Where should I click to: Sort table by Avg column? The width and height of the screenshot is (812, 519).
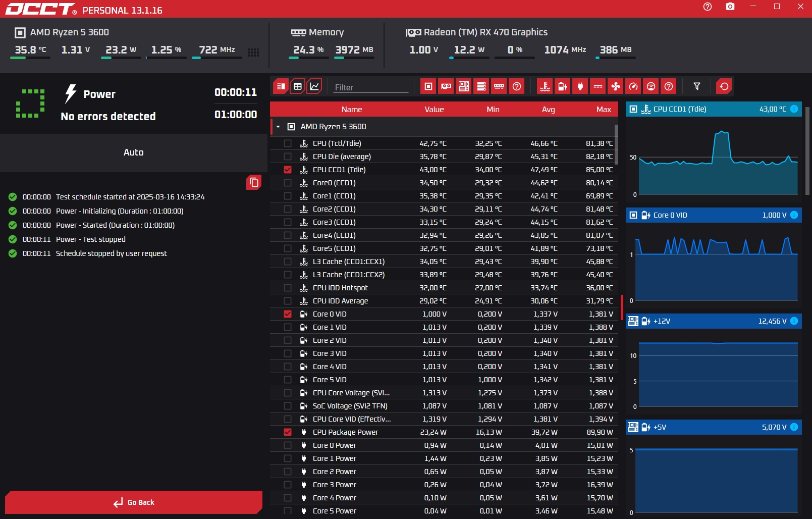point(549,110)
